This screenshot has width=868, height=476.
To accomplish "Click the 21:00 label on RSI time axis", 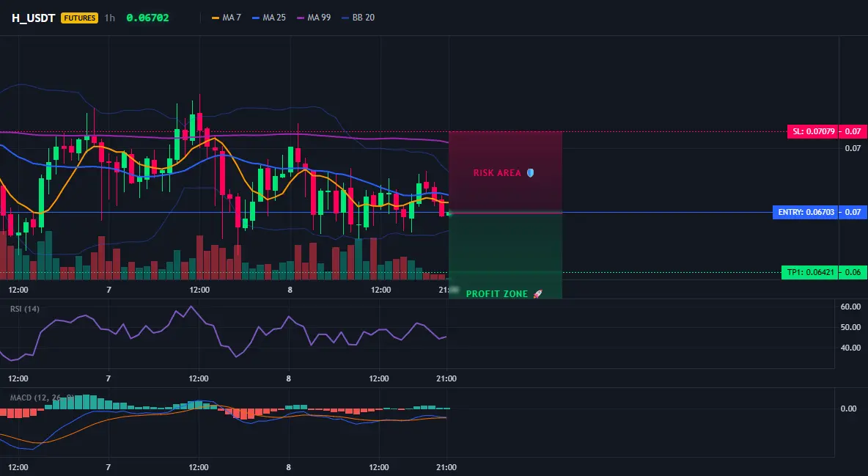I will [x=446, y=378].
